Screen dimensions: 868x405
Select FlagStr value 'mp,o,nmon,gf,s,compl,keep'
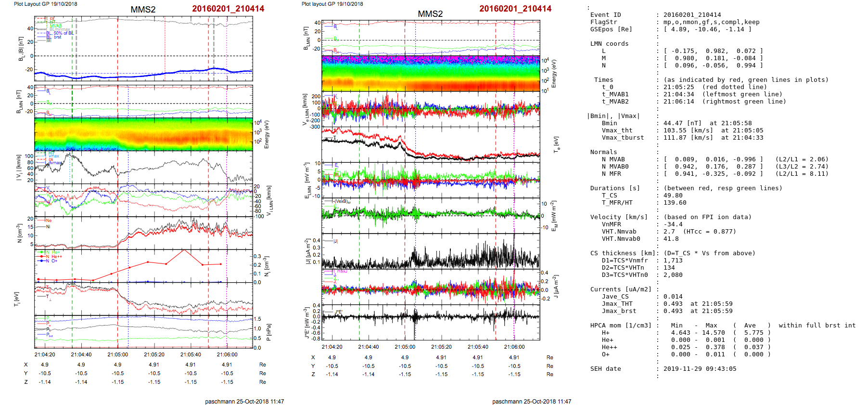pyautogui.click(x=711, y=22)
